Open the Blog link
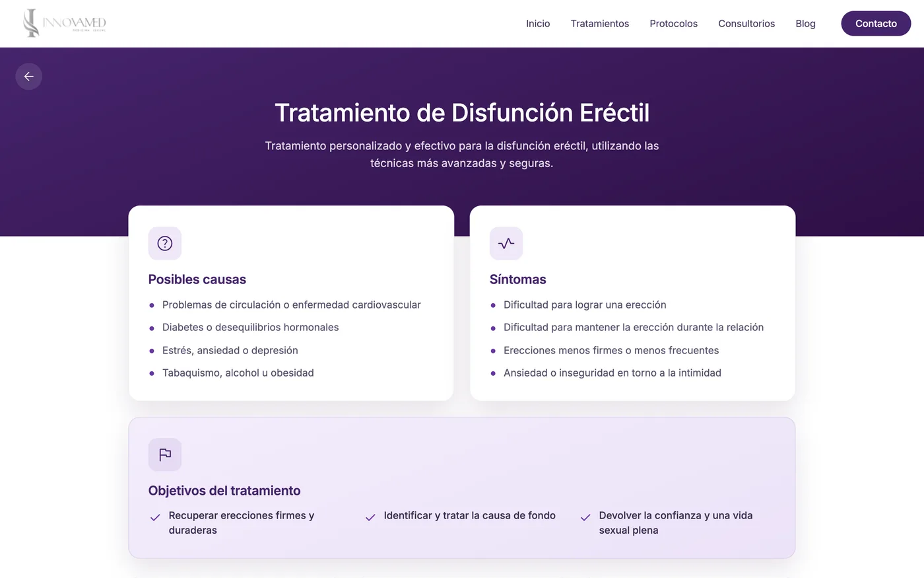The width and height of the screenshot is (924, 578). pos(805,24)
